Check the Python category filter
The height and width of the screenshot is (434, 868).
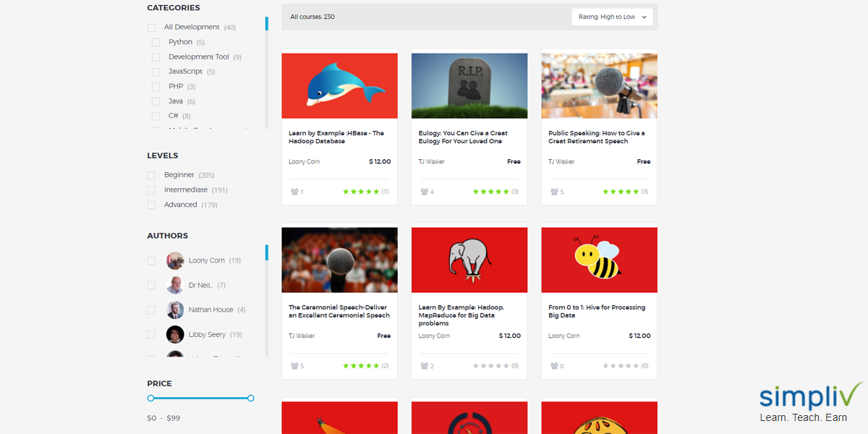click(155, 42)
